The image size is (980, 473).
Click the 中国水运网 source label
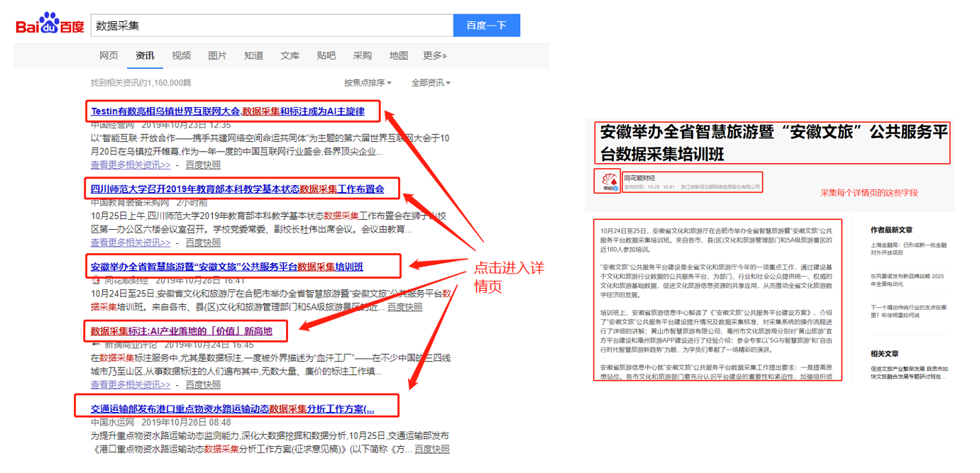pyautogui.click(x=112, y=422)
